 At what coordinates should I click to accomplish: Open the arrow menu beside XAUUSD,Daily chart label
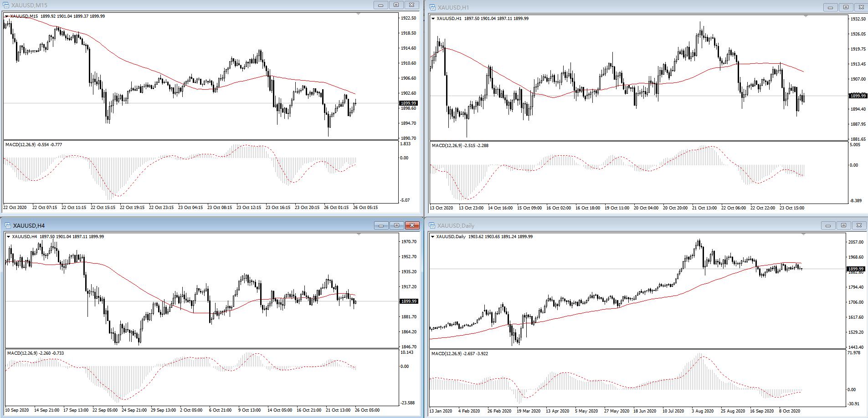(433, 237)
